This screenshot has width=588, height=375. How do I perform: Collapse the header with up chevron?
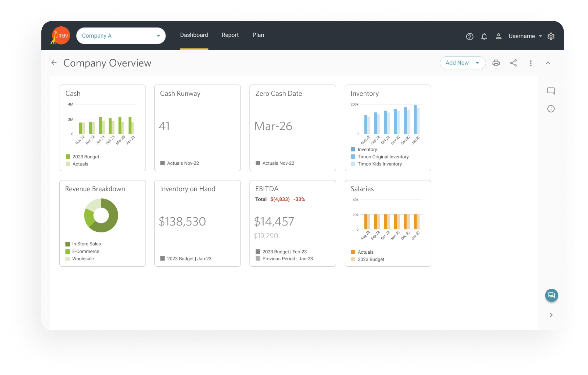(x=548, y=63)
